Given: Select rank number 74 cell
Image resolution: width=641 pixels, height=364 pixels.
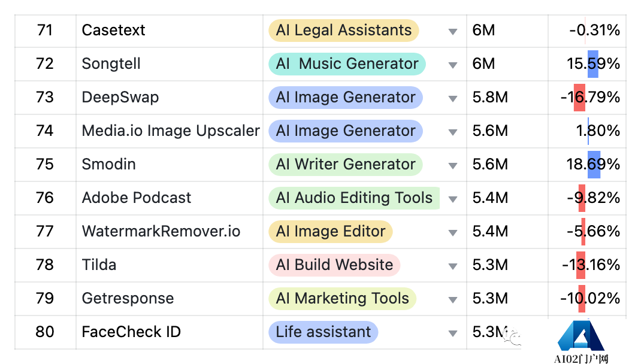Looking at the screenshot, I should point(45,131).
